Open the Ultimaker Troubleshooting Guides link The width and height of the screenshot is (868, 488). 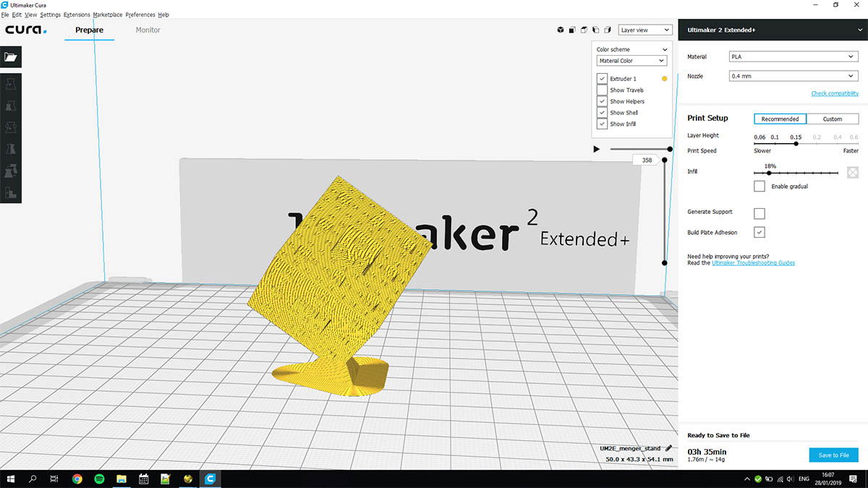pyautogui.click(x=753, y=262)
